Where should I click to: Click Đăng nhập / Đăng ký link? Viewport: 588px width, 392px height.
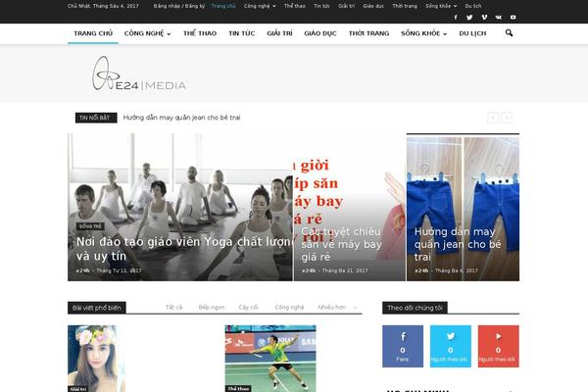pyautogui.click(x=179, y=6)
